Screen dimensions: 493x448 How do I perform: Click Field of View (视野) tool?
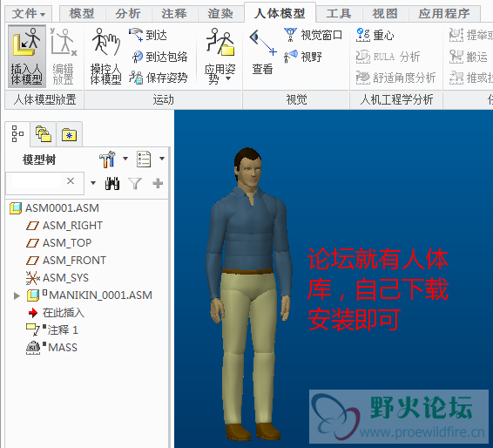(x=303, y=57)
